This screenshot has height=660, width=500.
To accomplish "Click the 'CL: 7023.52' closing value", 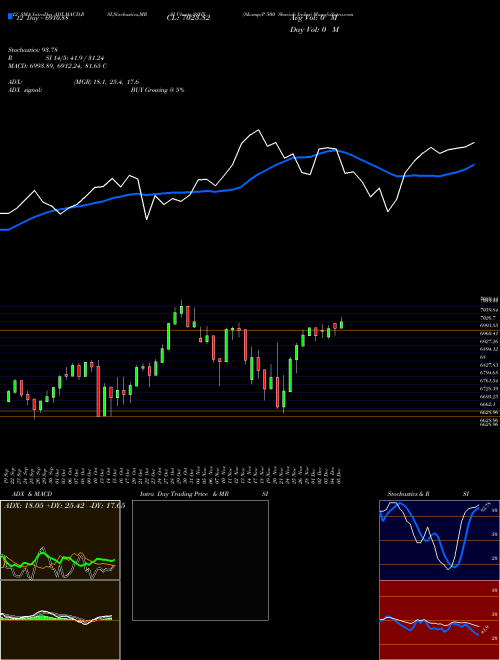I will (188, 18).
